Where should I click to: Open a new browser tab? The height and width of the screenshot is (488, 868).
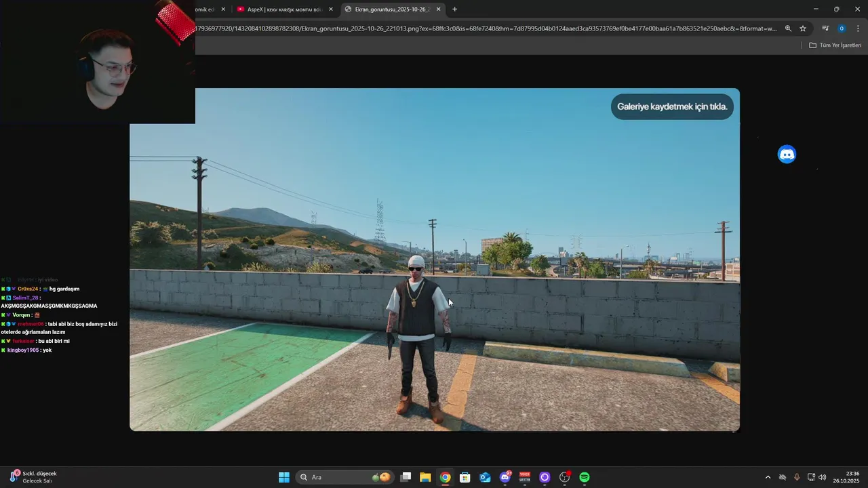[454, 9]
